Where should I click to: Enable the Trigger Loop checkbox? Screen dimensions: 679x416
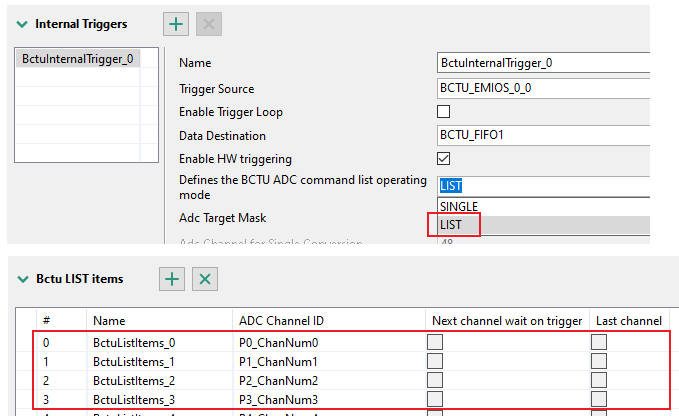tap(444, 112)
